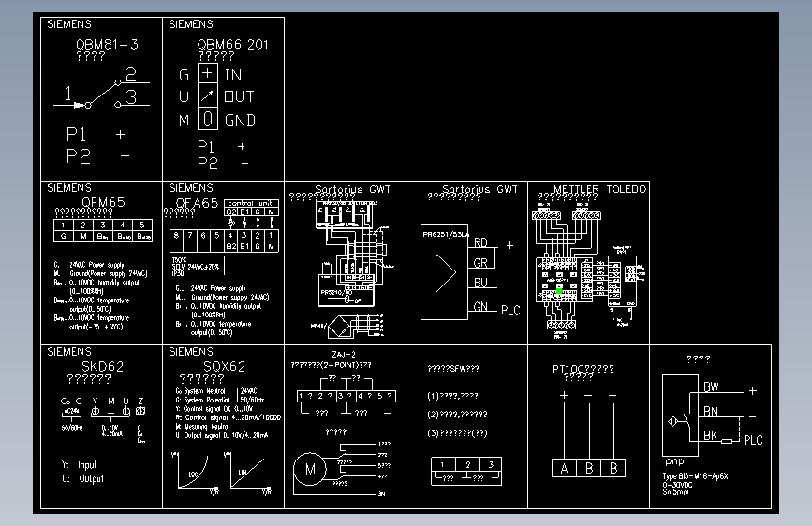Click the 'control unit' box label
Screen dimensions: 812x526
point(250,203)
